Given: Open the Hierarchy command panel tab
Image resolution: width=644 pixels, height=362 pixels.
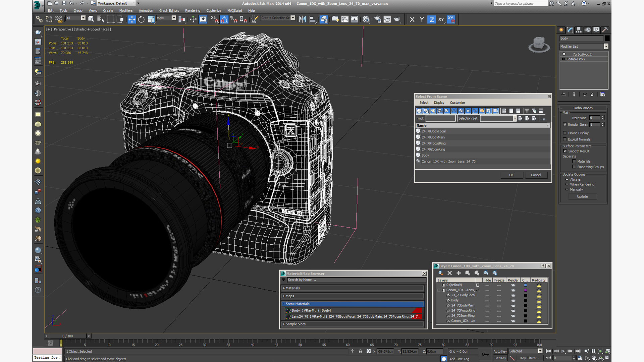Looking at the screenshot, I should click(x=579, y=30).
